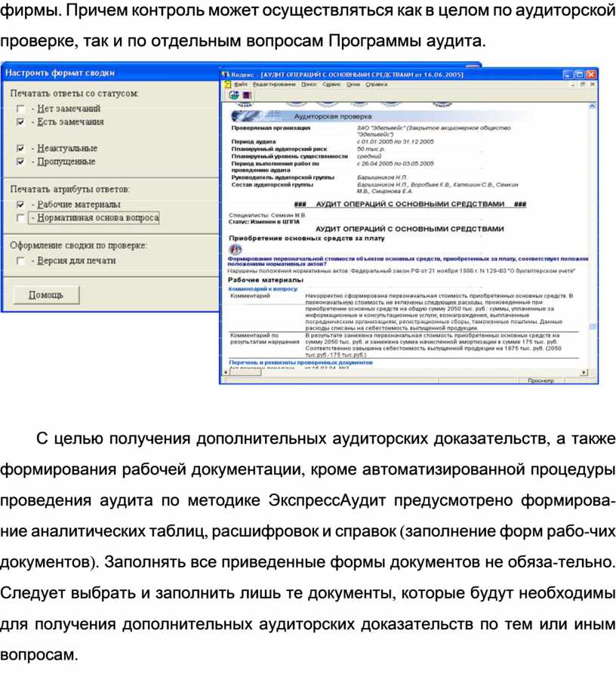Click 'Приобретение основных средств за плату' heading
Viewport: 616px width, 677px height.
[x=306, y=238]
